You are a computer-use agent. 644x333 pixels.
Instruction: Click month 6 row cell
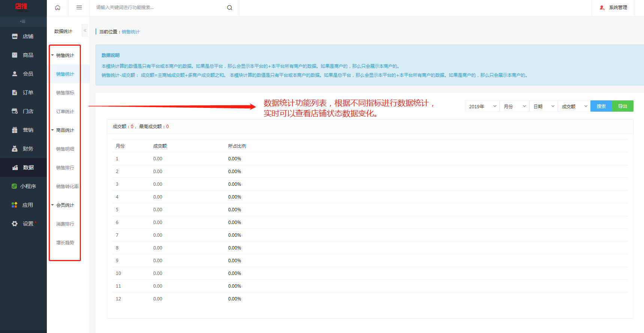pyautogui.click(x=117, y=222)
